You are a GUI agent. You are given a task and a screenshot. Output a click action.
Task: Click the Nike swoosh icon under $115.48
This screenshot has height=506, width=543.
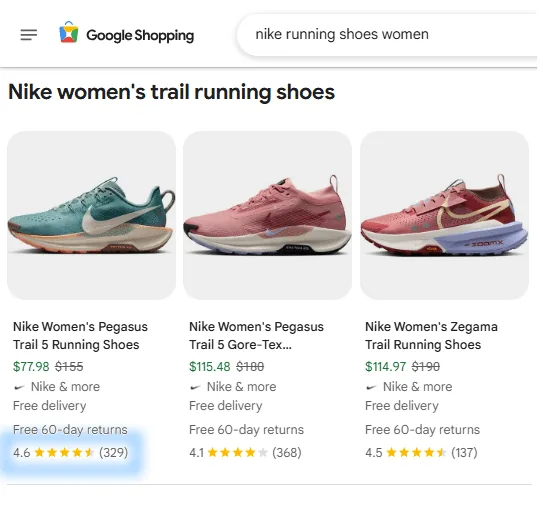pos(195,387)
